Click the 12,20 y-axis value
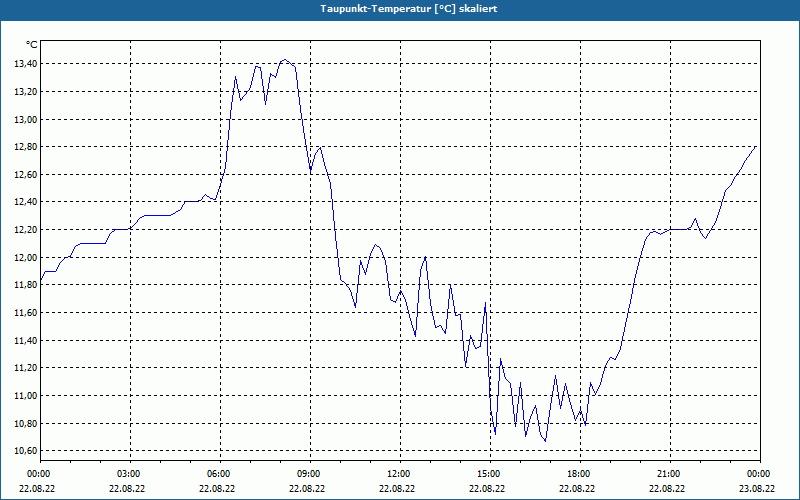This screenshot has height=500, width=800. pyautogui.click(x=26, y=230)
